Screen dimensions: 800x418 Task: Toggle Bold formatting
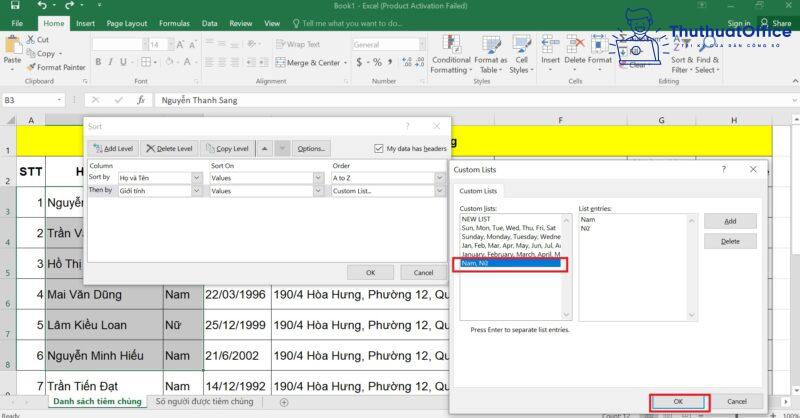coord(98,62)
